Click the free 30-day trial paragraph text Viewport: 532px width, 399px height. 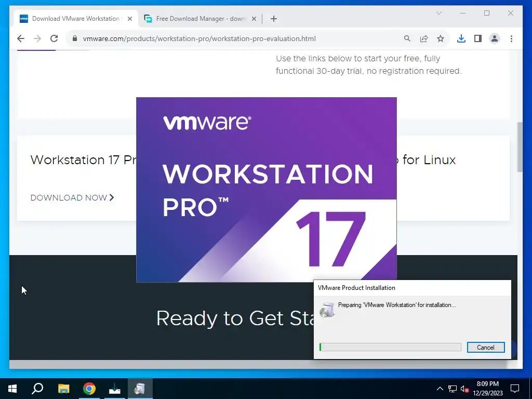tap(369, 64)
